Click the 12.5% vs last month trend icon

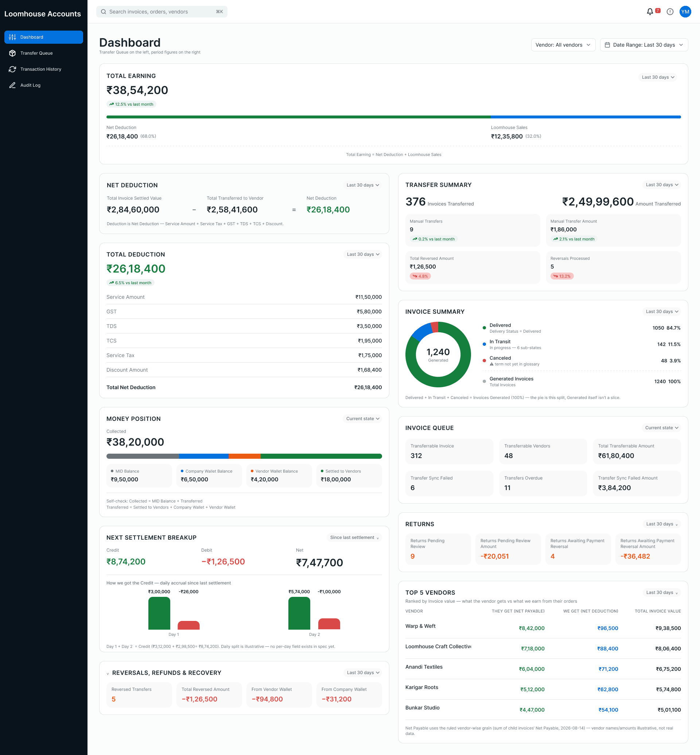pyautogui.click(x=111, y=104)
